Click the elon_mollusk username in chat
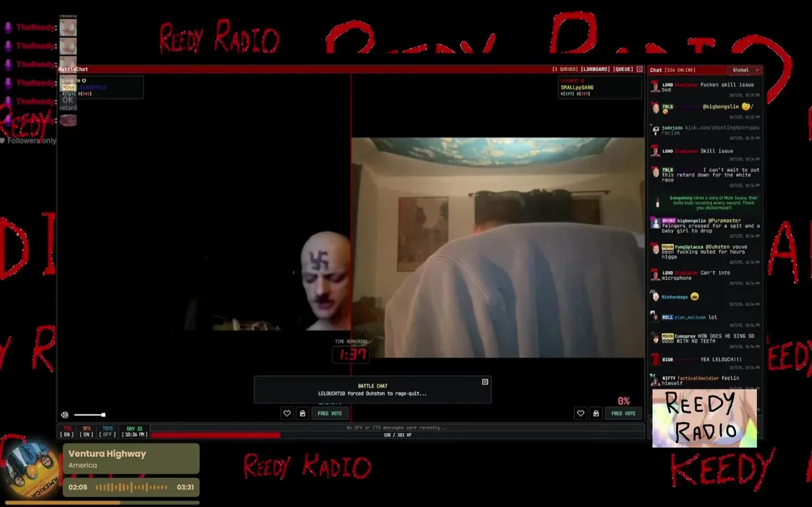 (x=690, y=318)
